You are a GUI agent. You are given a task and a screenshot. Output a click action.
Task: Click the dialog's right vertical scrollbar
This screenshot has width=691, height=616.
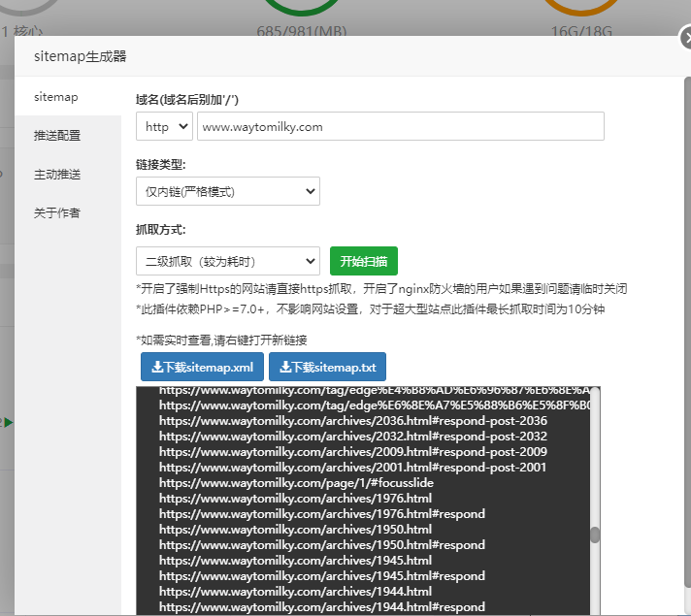pos(687,333)
